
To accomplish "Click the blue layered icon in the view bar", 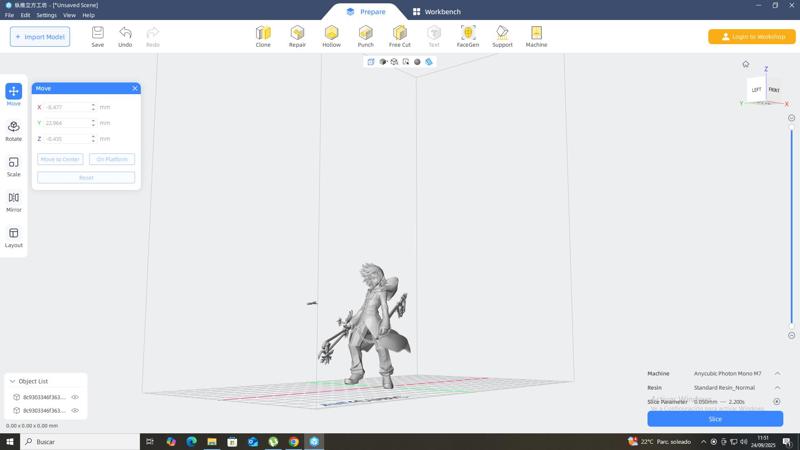I will (x=429, y=62).
